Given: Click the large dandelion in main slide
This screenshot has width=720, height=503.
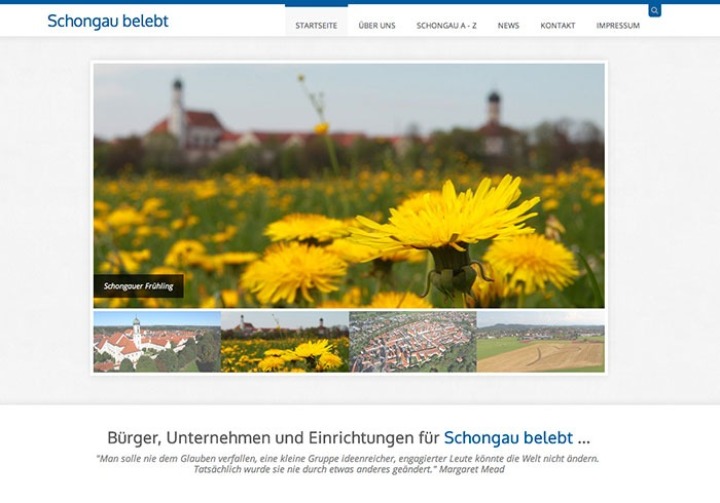Looking at the screenshot, I should [445, 220].
